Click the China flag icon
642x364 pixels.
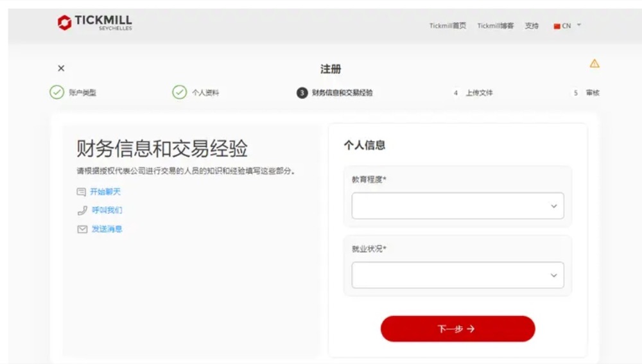[557, 26]
